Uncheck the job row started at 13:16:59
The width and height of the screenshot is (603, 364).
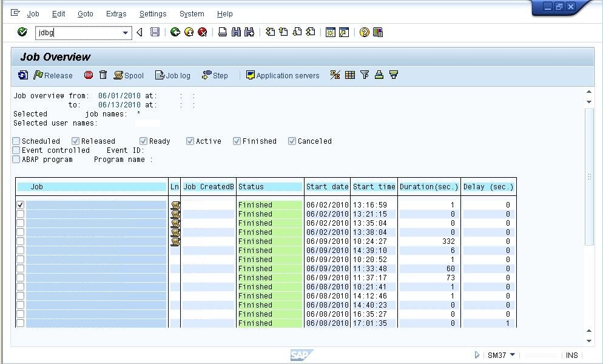coord(21,205)
